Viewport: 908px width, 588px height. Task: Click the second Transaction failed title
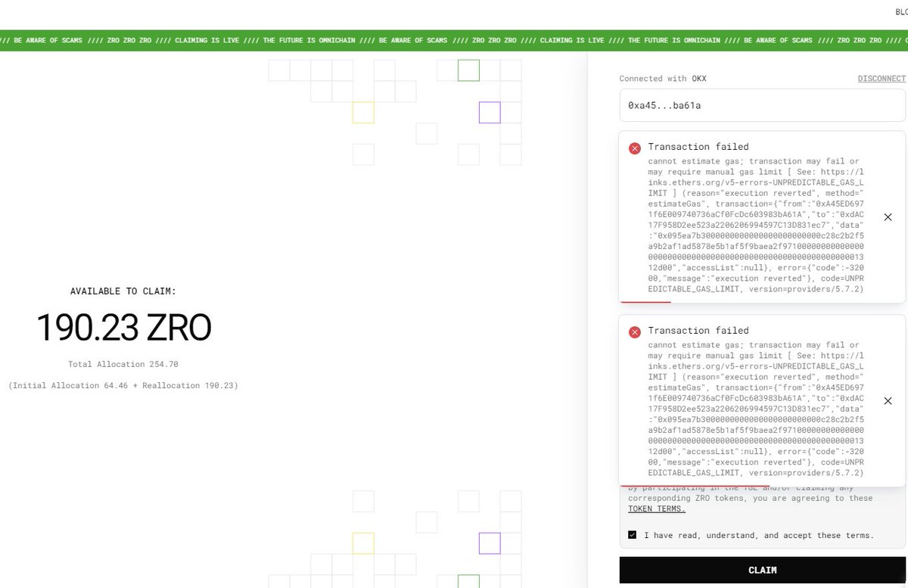[x=698, y=331]
